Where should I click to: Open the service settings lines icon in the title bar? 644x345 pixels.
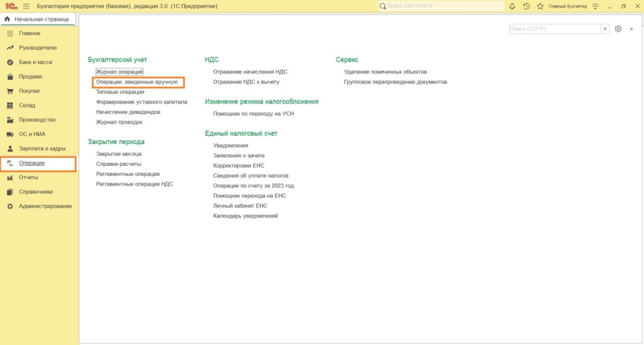(595, 6)
